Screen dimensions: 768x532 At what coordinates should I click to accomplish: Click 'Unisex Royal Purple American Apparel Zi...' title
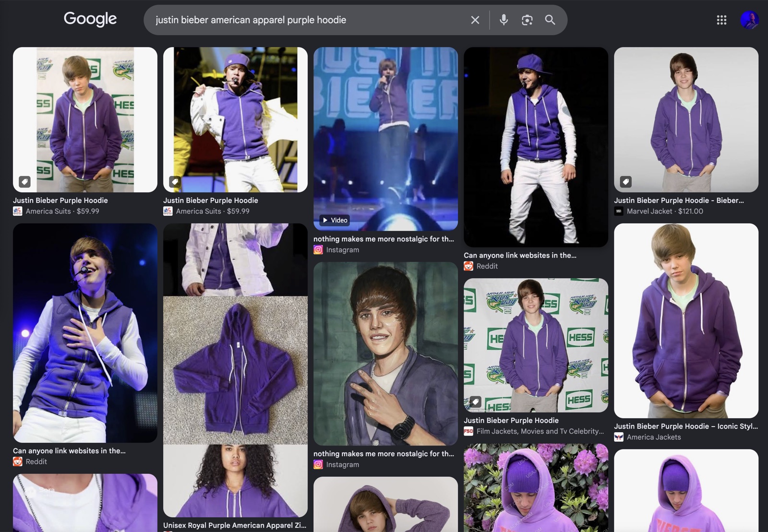235,525
